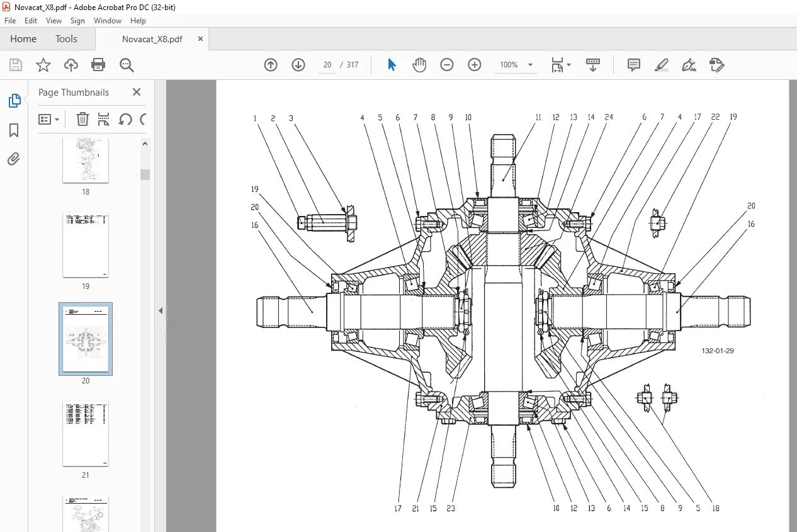The width and height of the screenshot is (797, 532).
Task: Open the File menu
Action: [x=10, y=21]
